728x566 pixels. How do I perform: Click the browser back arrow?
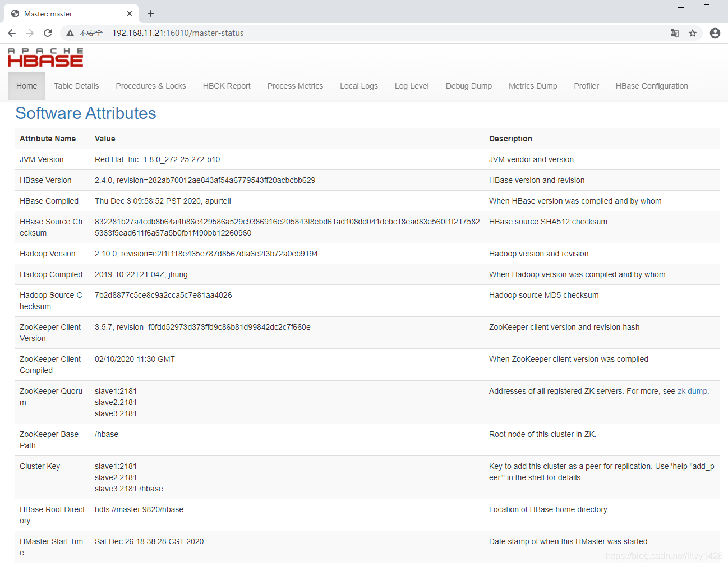click(12, 33)
